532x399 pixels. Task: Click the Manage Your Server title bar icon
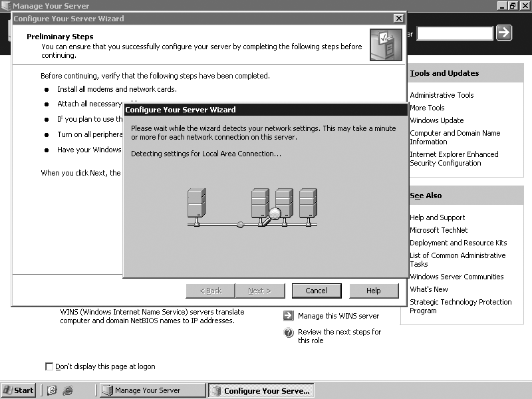point(6,5)
